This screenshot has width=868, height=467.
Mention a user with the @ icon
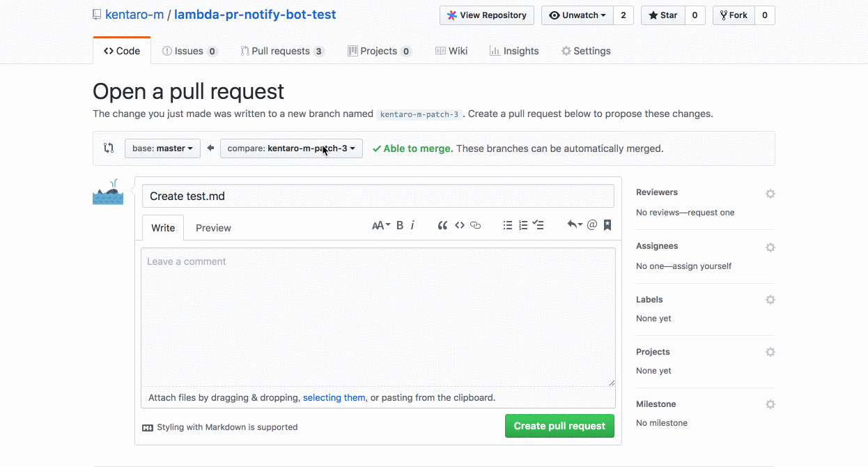pos(592,225)
